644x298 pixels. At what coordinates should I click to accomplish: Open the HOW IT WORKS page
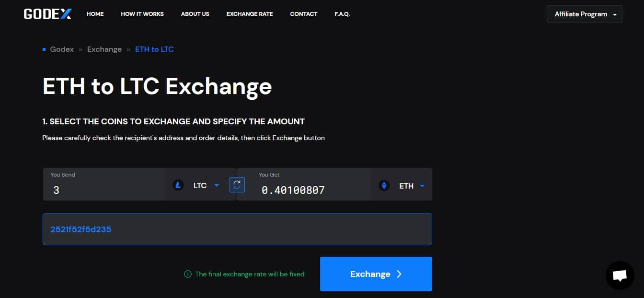(142, 14)
